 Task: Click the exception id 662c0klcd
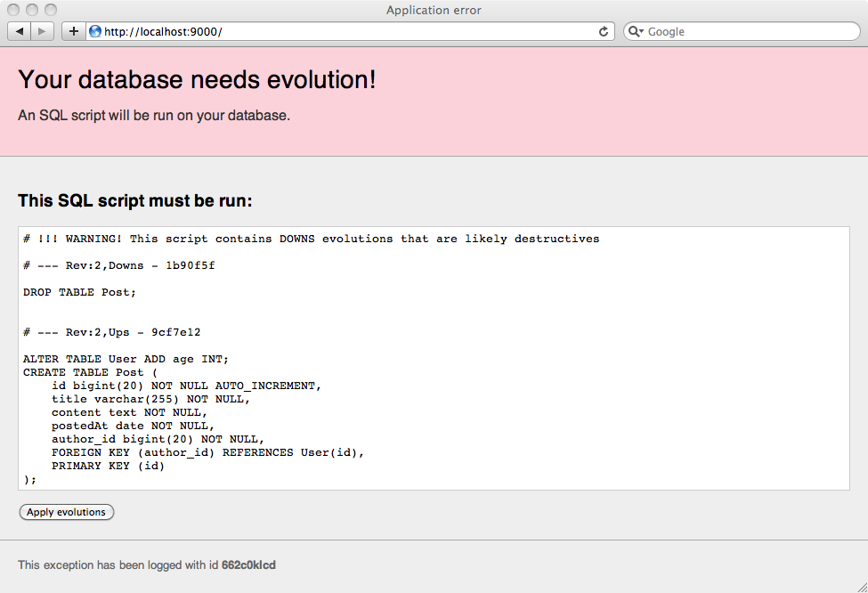click(248, 565)
